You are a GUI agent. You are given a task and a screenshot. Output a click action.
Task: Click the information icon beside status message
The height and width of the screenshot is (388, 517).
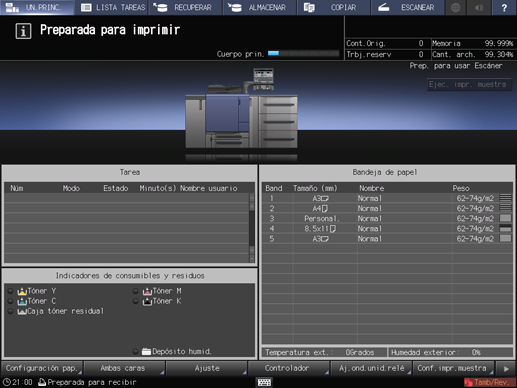[x=23, y=31]
